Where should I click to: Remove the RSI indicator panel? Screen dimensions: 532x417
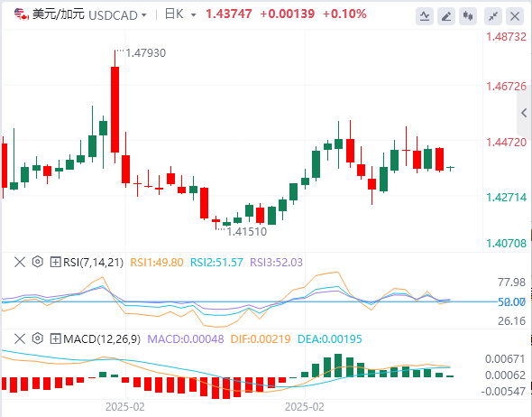(20, 262)
